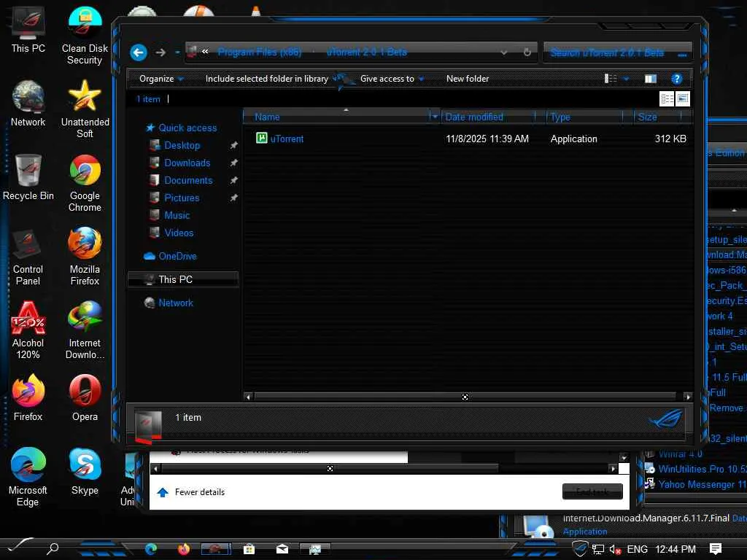Select OneDrive in the navigation pane
The image size is (747, 560).
click(170, 256)
